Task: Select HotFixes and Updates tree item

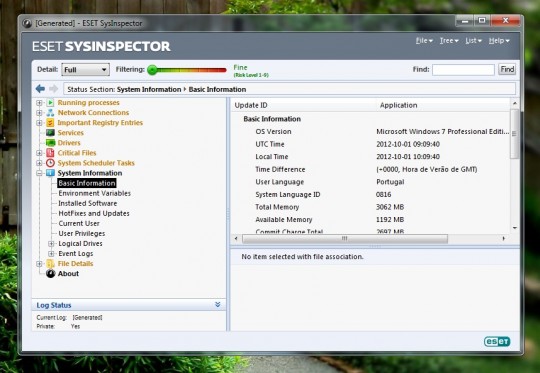Action: click(94, 213)
